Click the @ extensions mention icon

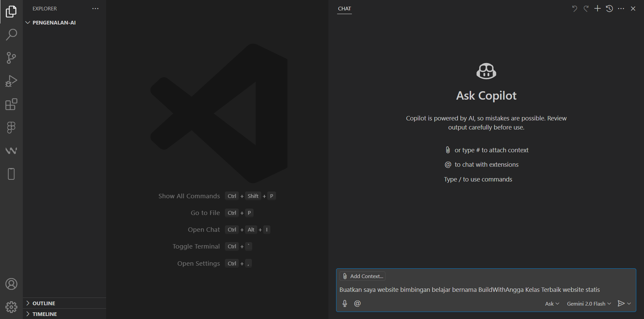tap(357, 304)
